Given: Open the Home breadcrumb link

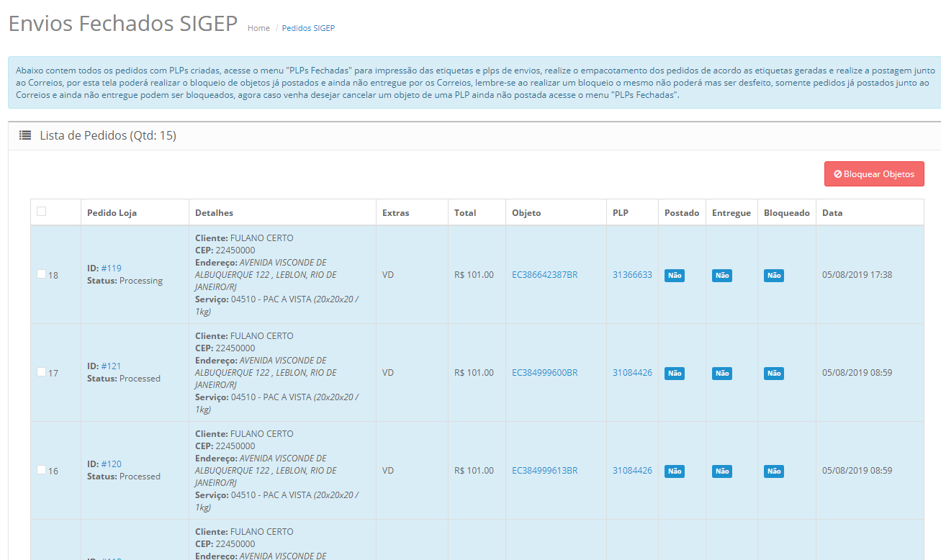Looking at the screenshot, I should tap(258, 28).
